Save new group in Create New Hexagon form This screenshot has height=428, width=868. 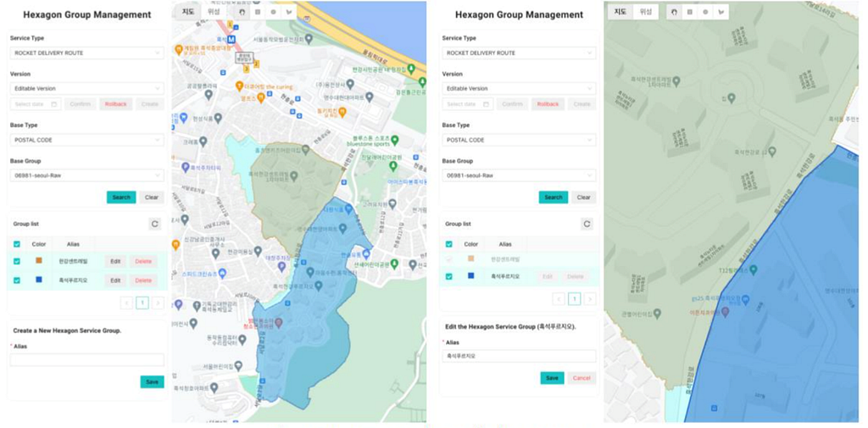pyautogui.click(x=153, y=381)
